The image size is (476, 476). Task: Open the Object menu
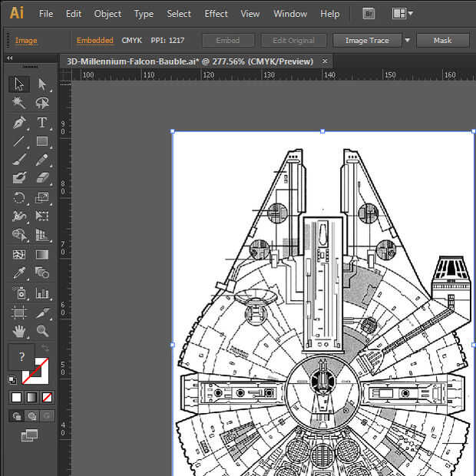[x=107, y=14]
